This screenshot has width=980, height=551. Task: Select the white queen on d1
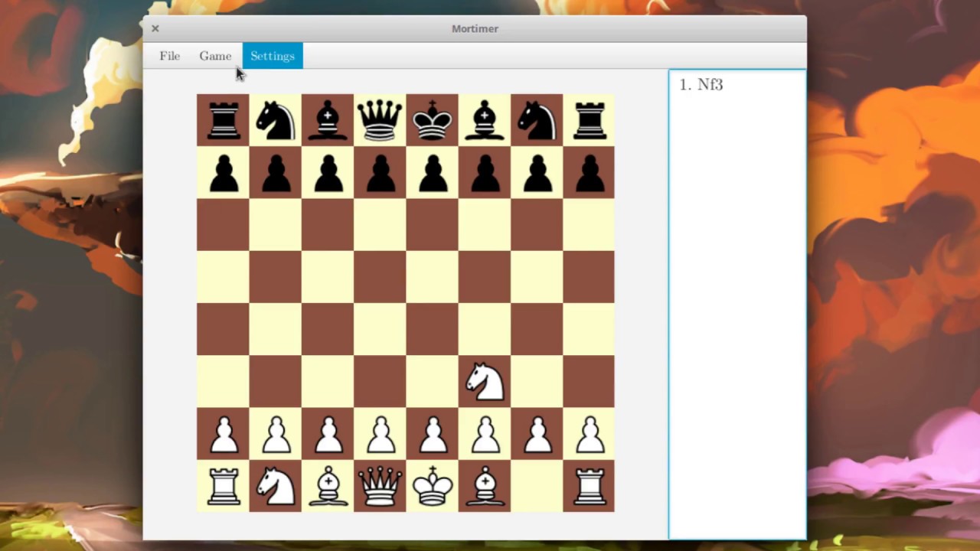pos(380,485)
